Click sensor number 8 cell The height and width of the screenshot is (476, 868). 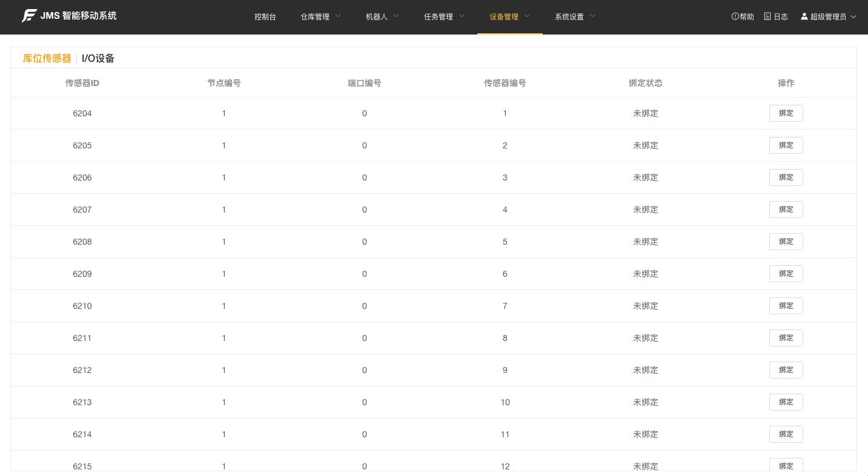point(505,338)
